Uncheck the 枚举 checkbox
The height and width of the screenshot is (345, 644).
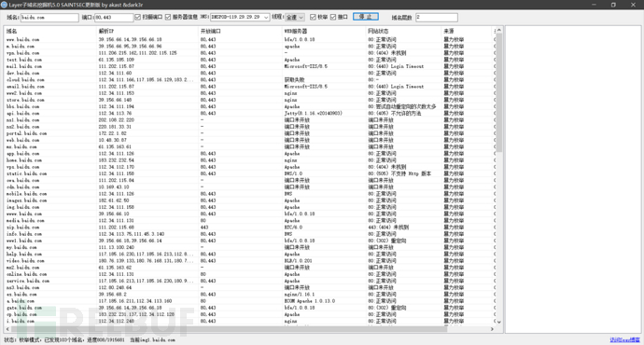coord(313,17)
